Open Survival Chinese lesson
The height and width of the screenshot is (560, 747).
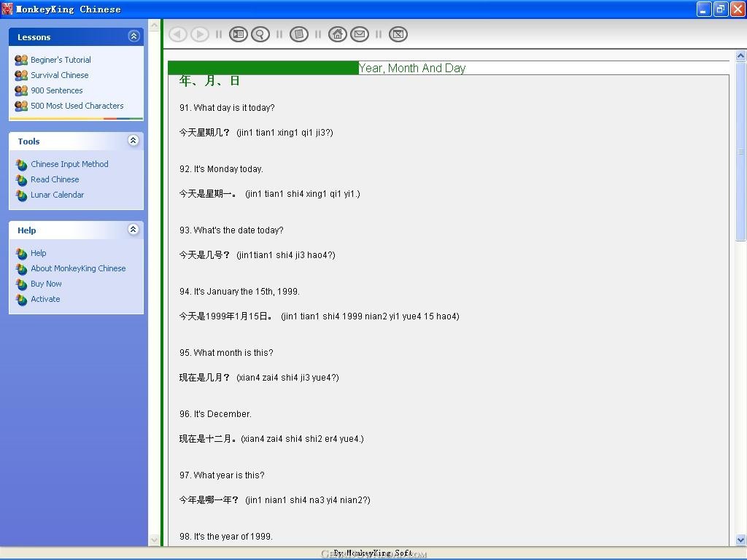(x=60, y=75)
